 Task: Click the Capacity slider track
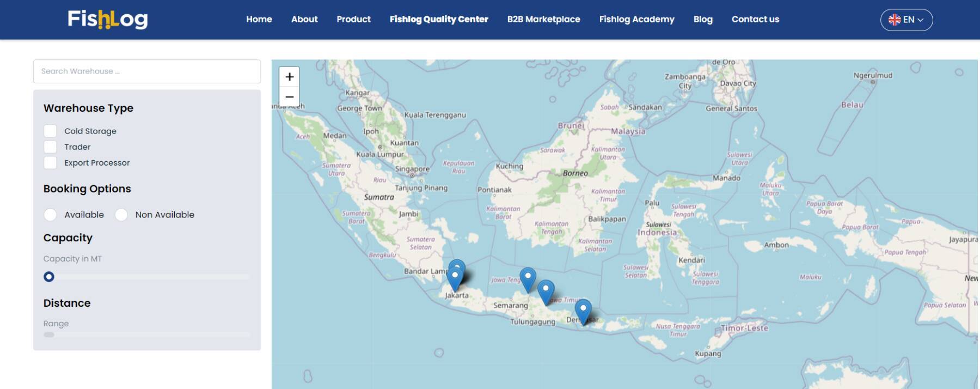tap(147, 277)
